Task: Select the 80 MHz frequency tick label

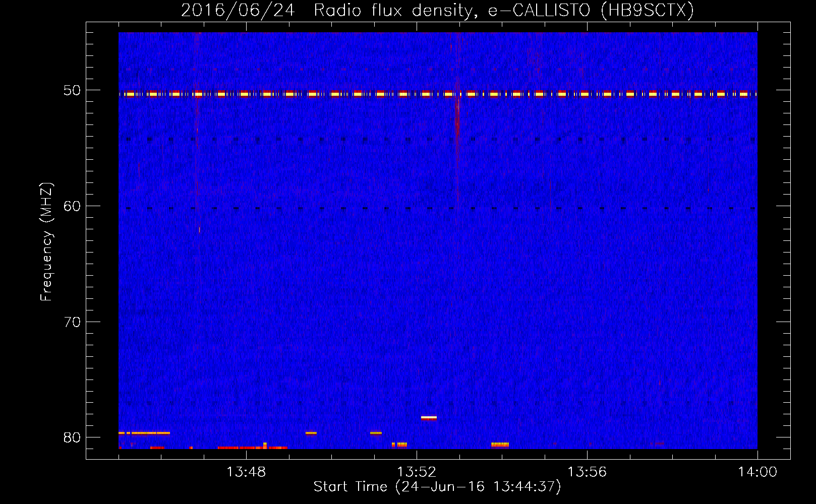Action: click(72, 437)
